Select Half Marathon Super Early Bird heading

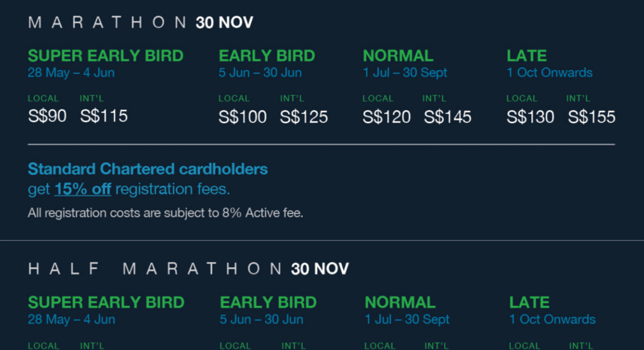click(106, 303)
